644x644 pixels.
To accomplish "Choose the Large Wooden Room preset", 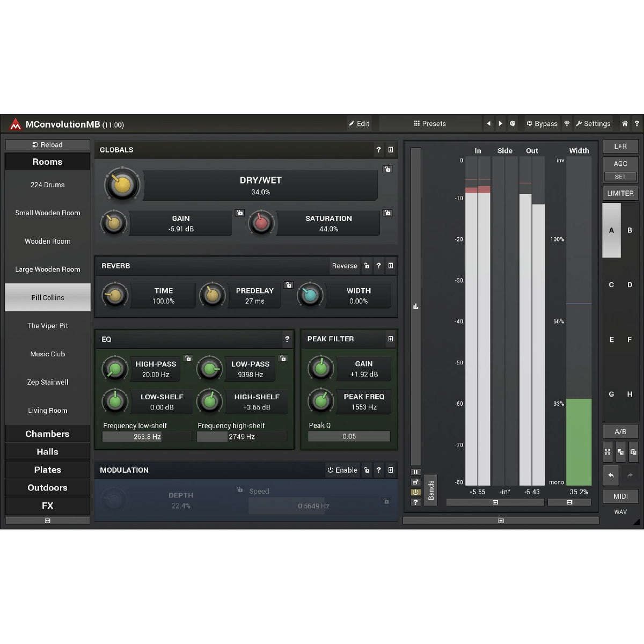I will (48, 269).
